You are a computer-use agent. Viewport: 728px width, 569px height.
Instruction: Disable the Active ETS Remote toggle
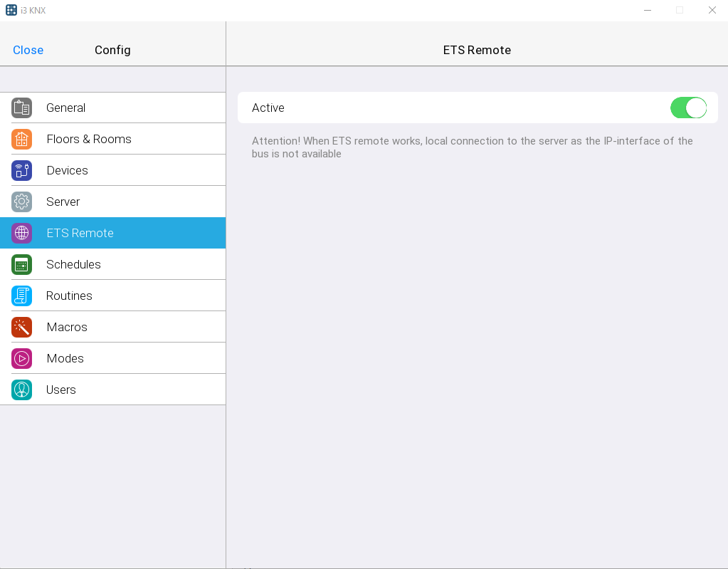click(x=687, y=108)
